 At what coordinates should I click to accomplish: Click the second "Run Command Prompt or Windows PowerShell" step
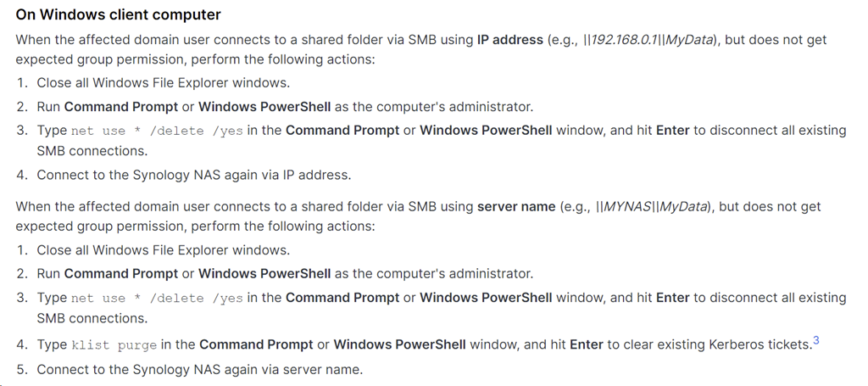285,274
